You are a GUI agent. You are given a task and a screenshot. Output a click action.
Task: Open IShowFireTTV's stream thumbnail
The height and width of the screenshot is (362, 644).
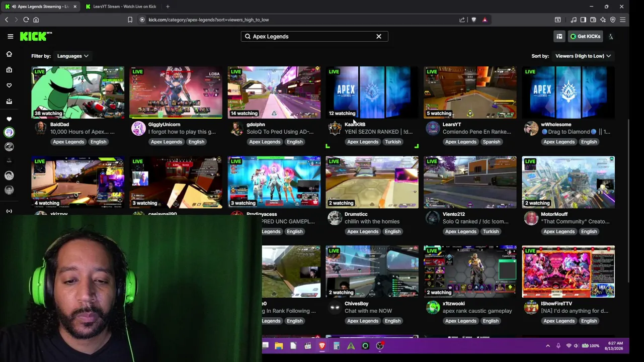[569, 271]
